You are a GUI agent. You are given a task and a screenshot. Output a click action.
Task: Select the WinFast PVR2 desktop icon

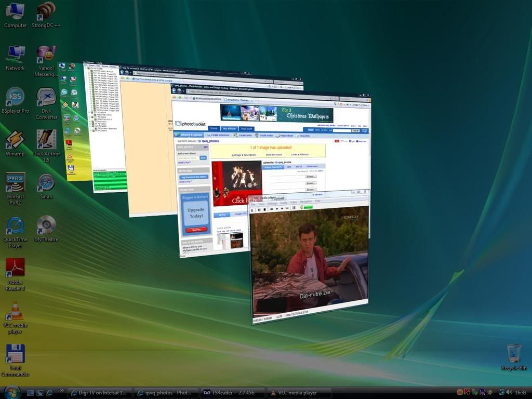[15, 182]
